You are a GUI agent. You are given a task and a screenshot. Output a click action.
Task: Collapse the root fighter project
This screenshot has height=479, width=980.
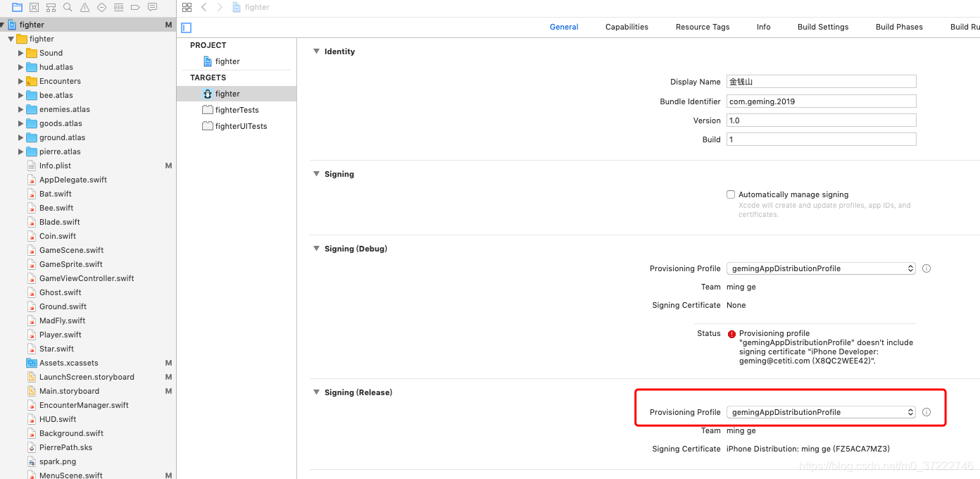(2, 25)
